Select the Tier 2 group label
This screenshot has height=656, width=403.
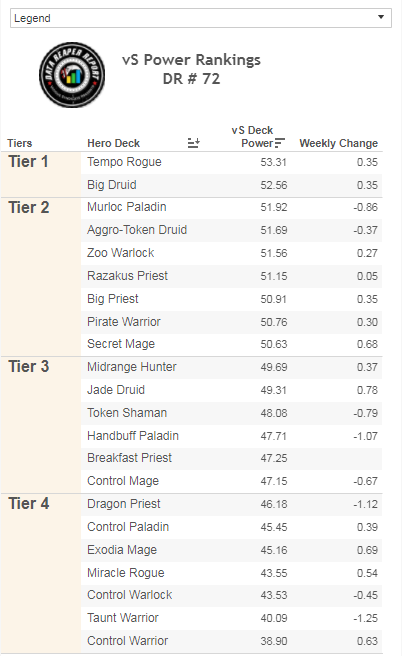[29, 208]
